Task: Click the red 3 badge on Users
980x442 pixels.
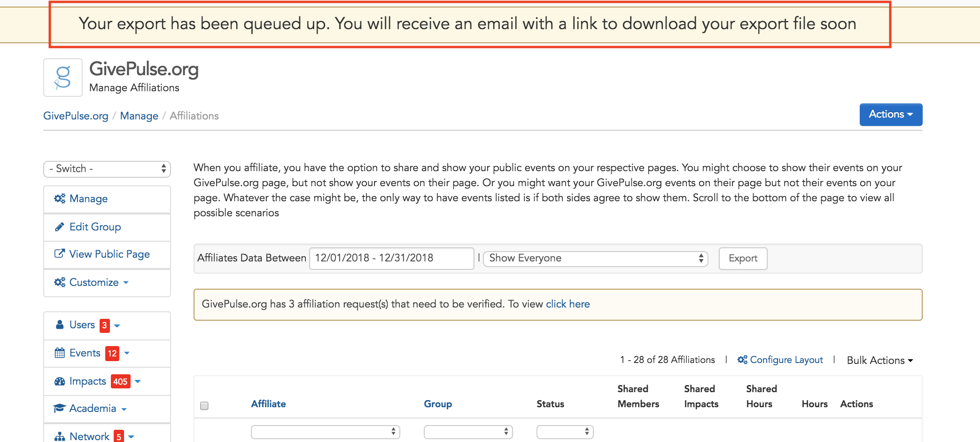Action: 104,325
